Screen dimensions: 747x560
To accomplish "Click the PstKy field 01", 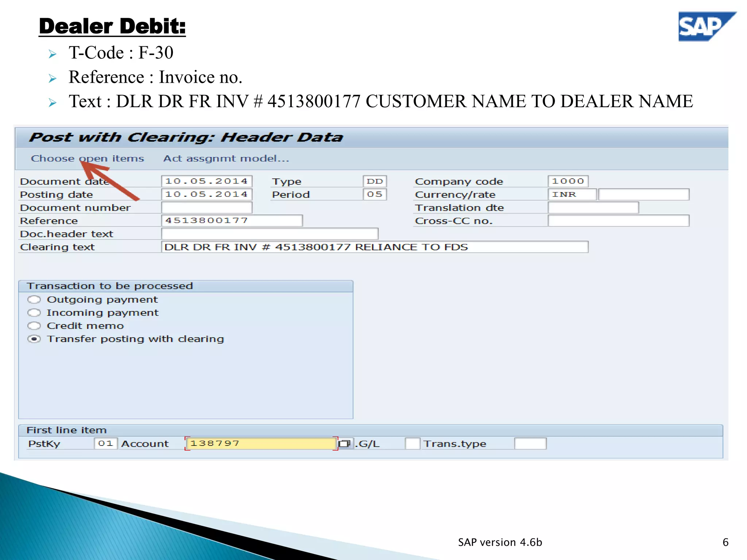I will (106, 444).
